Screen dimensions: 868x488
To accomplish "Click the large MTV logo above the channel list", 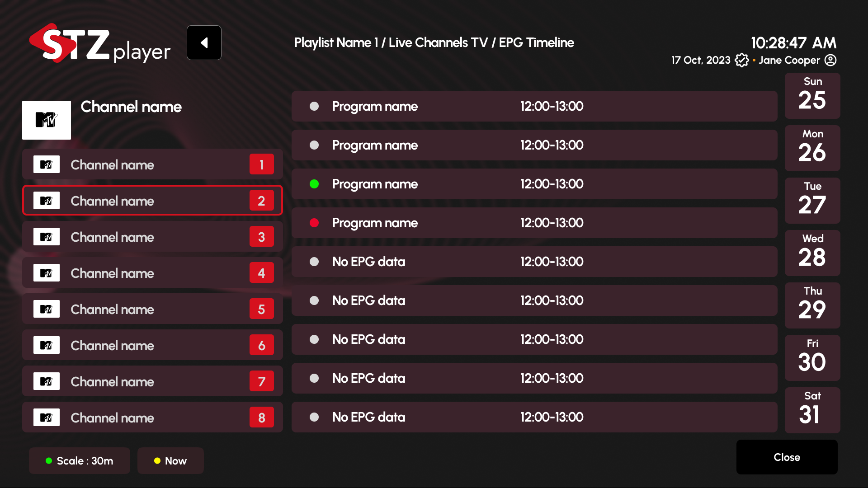I will coord(47,120).
